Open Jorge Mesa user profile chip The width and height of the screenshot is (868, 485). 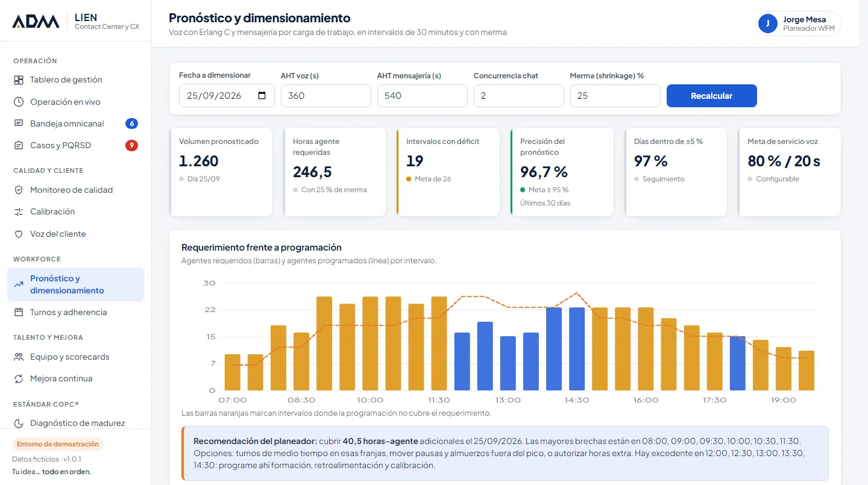[798, 23]
